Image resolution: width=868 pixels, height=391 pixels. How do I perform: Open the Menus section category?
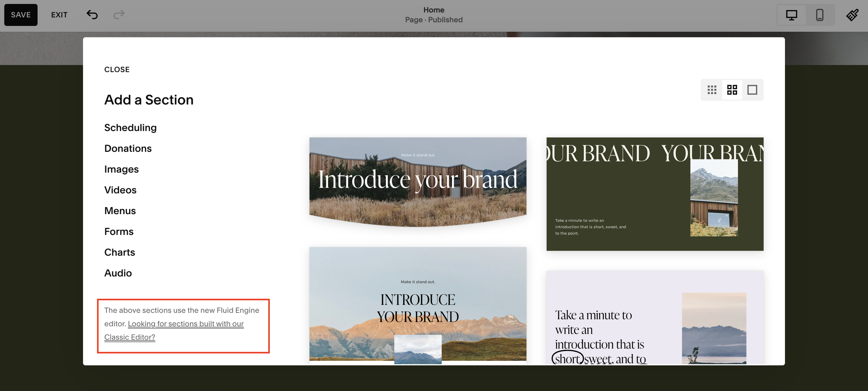coord(120,211)
